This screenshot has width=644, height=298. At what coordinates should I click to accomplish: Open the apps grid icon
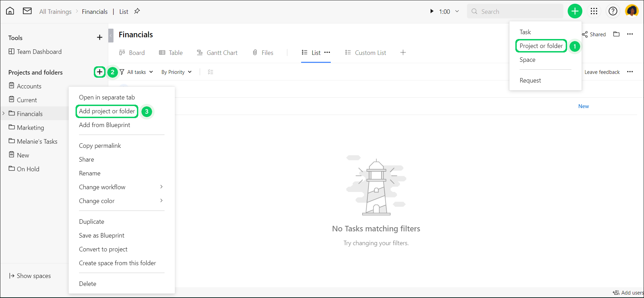tap(594, 11)
